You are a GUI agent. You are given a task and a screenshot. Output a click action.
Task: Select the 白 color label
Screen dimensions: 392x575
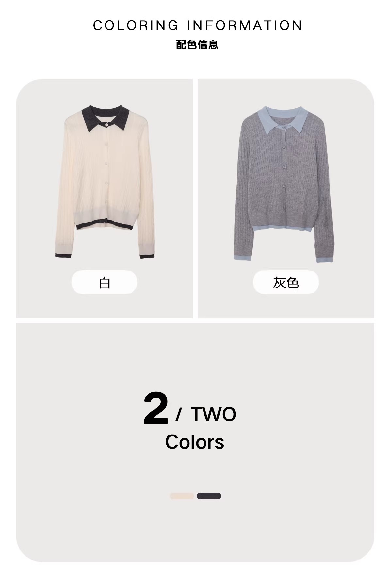[104, 282]
